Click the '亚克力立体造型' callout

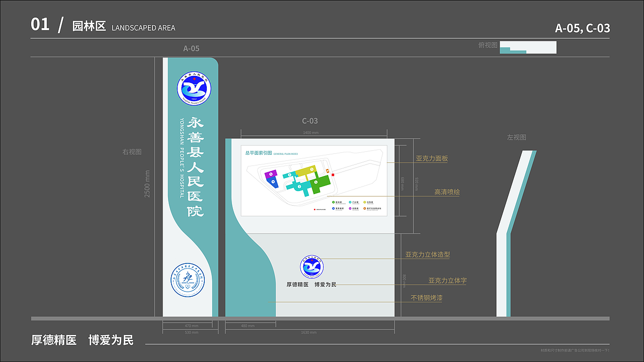pyautogui.click(x=428, y=255)
